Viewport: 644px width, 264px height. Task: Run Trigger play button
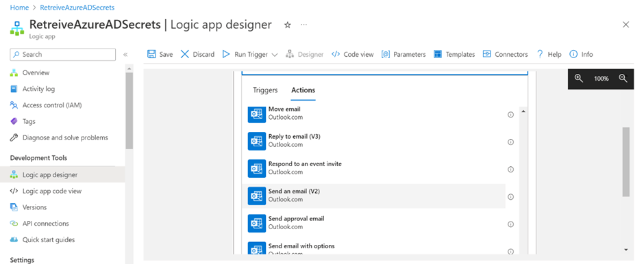coord(226,54)
